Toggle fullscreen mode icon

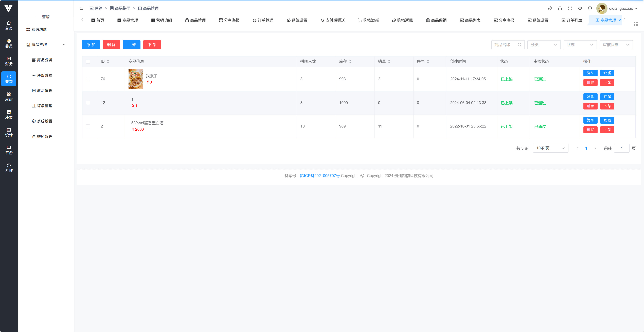(x=570, y=8)
